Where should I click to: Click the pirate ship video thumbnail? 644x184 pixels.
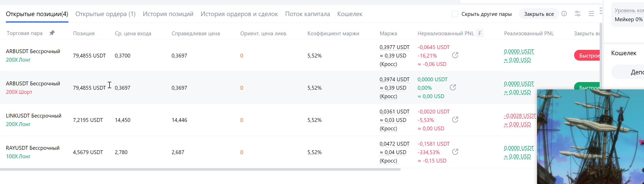tap(590, 137)
